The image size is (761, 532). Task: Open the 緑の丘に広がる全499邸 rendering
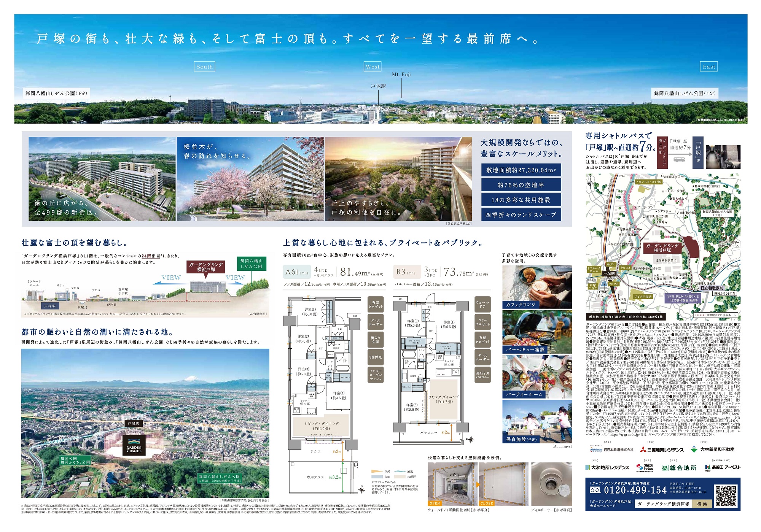pos(102,179)
